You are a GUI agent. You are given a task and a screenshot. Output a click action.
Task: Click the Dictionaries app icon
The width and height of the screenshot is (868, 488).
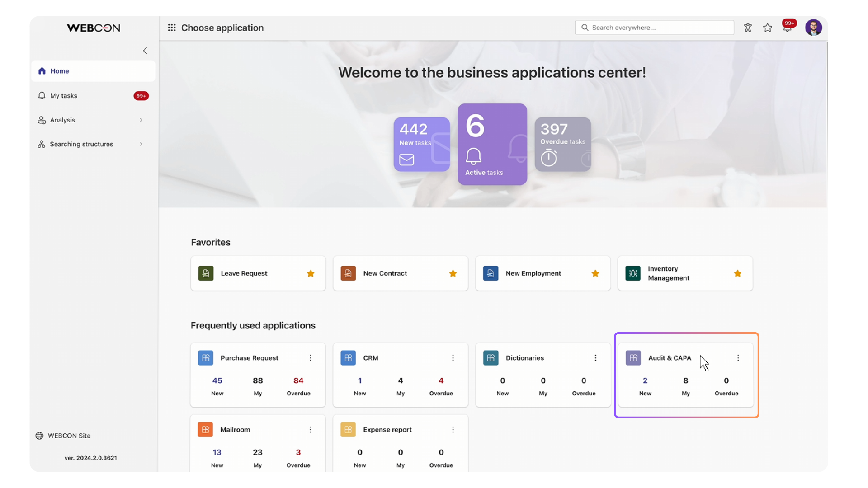tap(491, 358)
